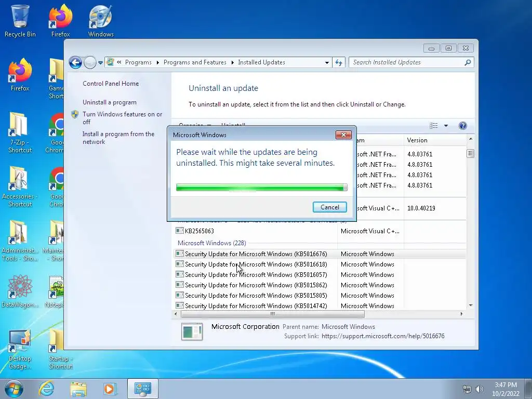This screenshot has width=532, height=399.
Task: Launch Windows Media Player from taskbar
Action: coord(109,389)
